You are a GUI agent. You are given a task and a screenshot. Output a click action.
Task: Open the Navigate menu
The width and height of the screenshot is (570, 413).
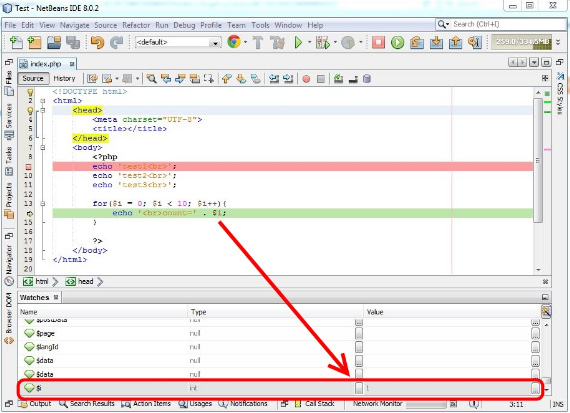[75, 25]
